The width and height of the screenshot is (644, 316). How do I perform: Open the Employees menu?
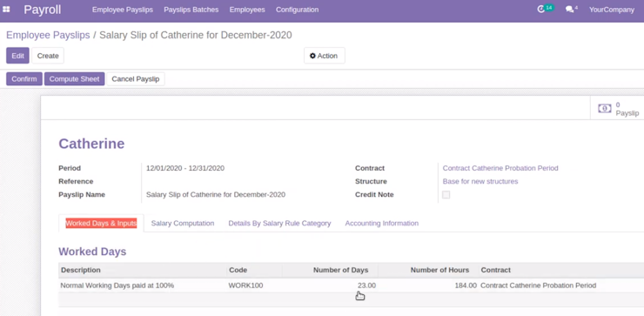pos(247,10)
